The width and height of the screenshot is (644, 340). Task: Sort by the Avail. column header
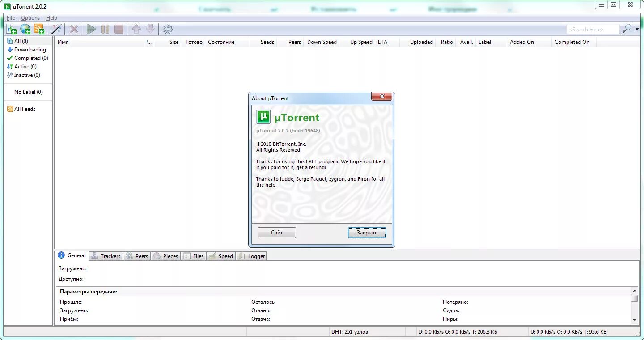point(466,42)
